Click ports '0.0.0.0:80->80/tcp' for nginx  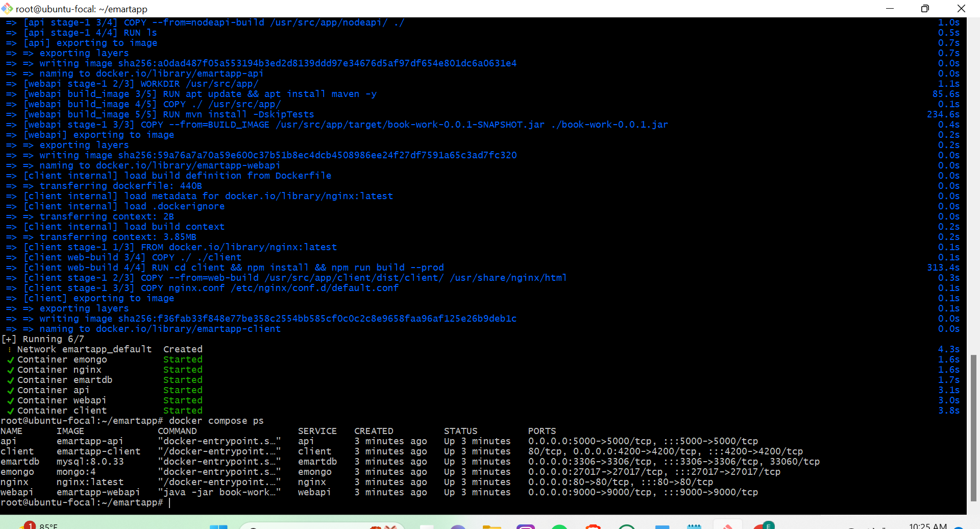pyautogui.click(x=579, y=482)
